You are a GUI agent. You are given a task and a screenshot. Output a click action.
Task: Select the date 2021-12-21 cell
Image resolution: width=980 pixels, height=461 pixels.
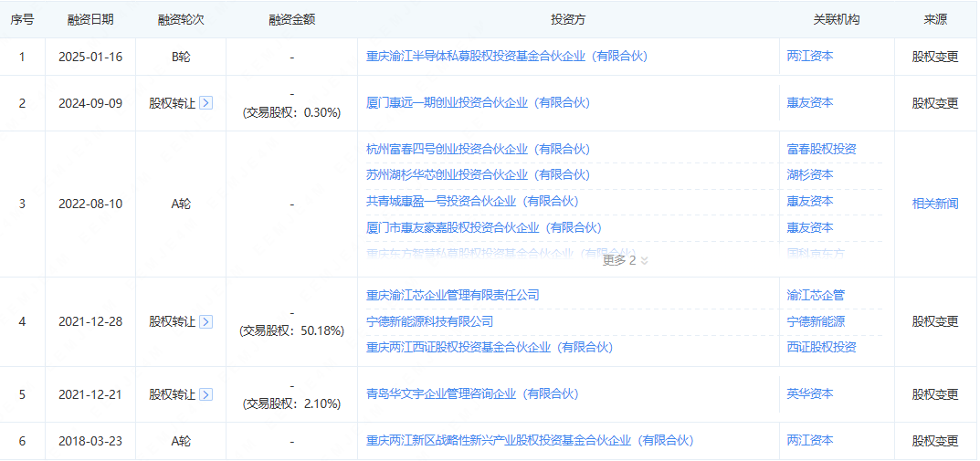pyautogui.click(x=90, y=394)
